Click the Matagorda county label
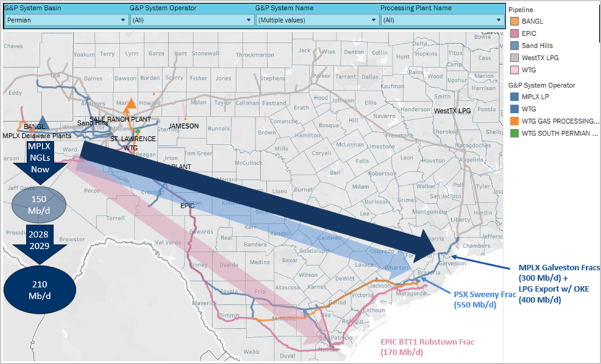The image size is (601, 364). (x=411, y=294)
